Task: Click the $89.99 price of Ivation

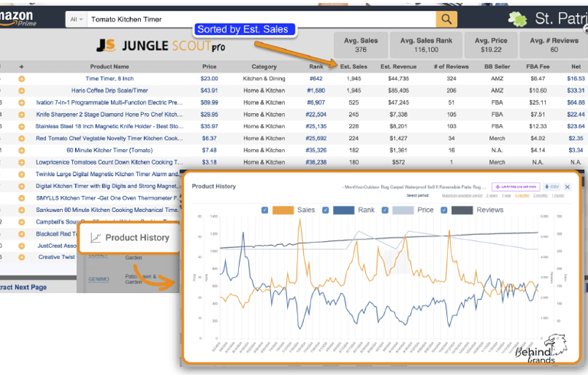Action: [x=209, y=103]
